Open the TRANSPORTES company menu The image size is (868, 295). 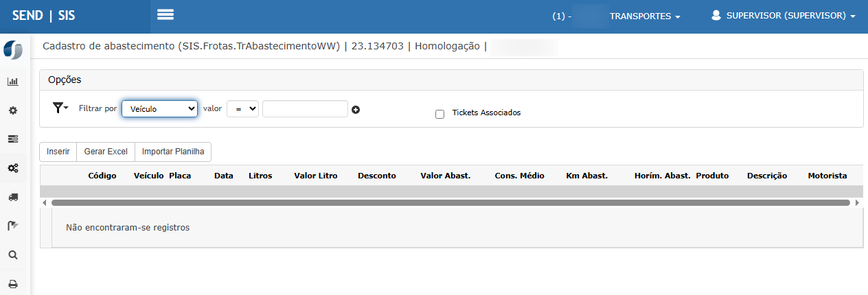(644, 16)
